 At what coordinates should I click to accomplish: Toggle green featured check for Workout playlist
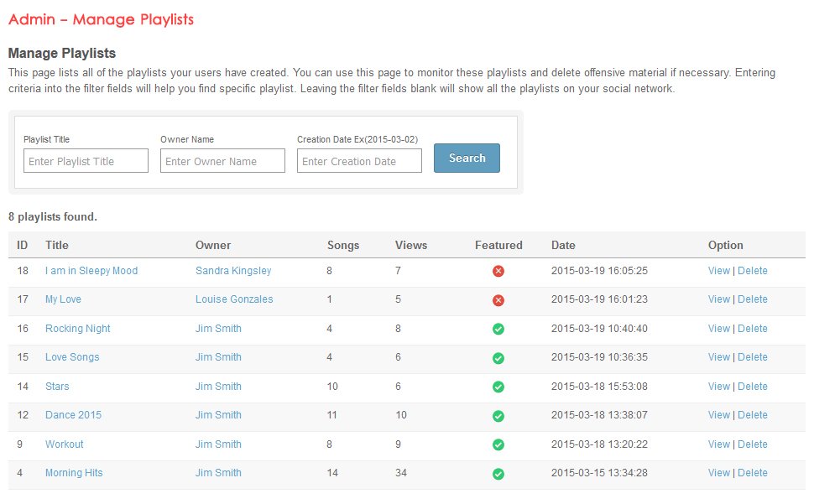coord(498,444)
